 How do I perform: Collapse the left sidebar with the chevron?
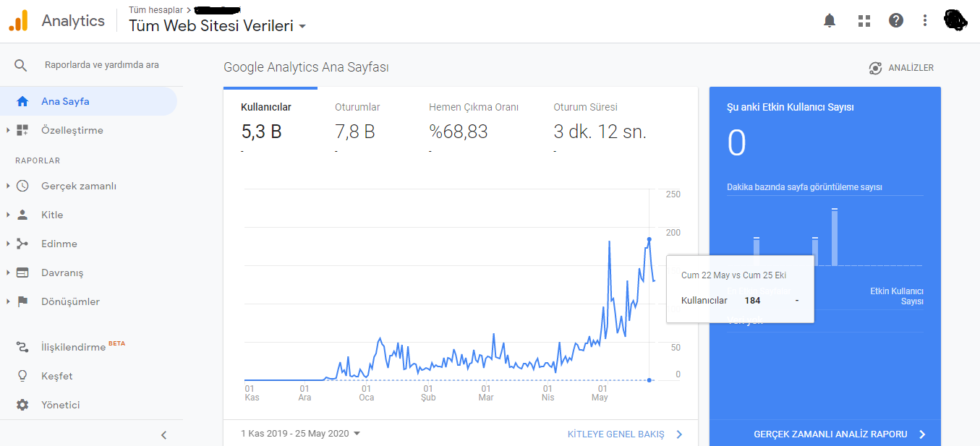(163, 434)
